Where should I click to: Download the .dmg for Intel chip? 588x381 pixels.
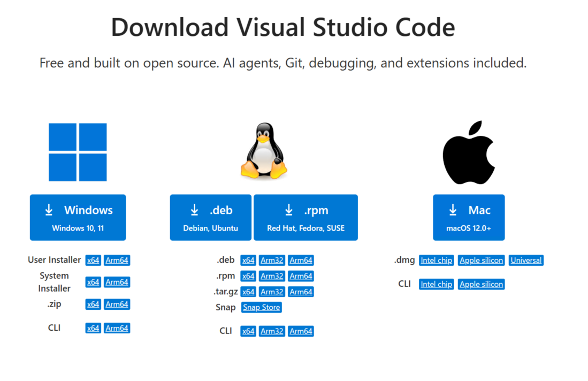[x=437, y=260]
